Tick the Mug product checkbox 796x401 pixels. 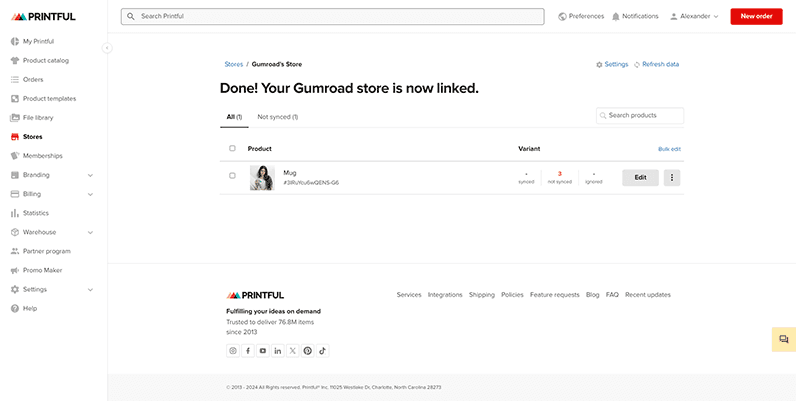[233, 176]
